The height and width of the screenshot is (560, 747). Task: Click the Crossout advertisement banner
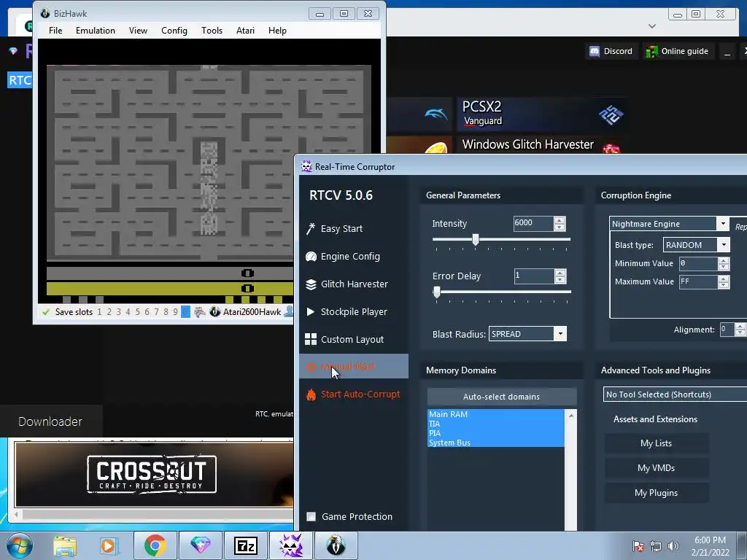point(154,474)
